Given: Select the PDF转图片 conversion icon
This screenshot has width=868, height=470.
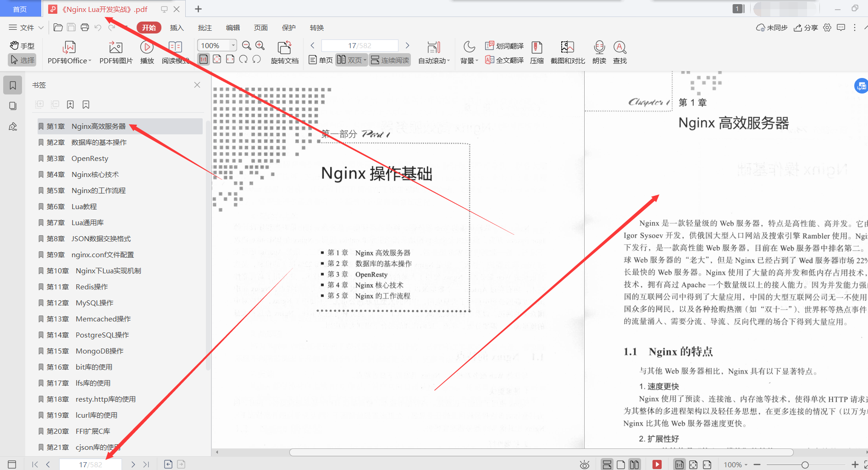Looking at the screenshot, I should pos(115,52).
